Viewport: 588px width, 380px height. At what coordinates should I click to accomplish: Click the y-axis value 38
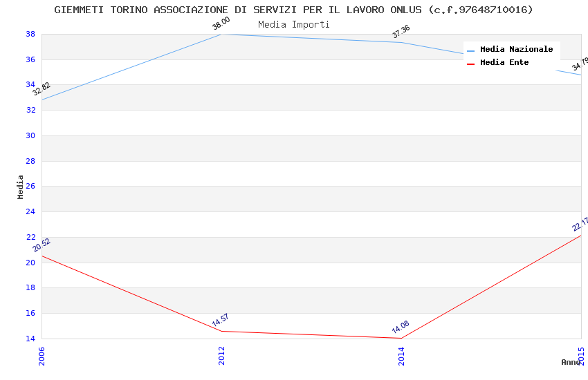[x=30, y=34]
